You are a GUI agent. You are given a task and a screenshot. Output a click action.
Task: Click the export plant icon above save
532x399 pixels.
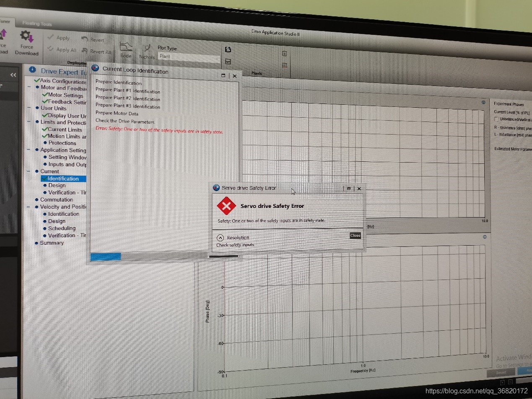228,49
